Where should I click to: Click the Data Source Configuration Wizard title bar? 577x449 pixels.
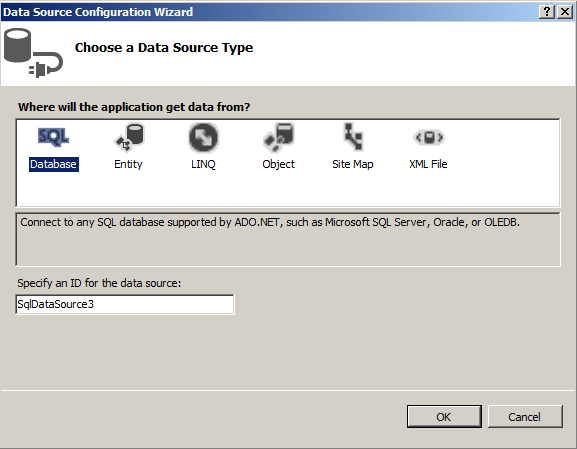click(269, 12)
